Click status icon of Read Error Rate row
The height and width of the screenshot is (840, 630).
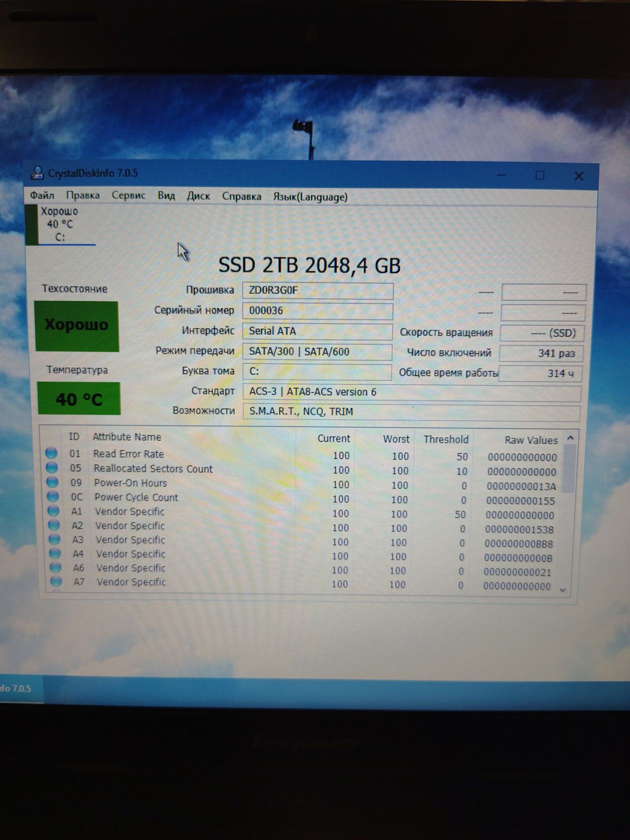[x=51, y=453]
